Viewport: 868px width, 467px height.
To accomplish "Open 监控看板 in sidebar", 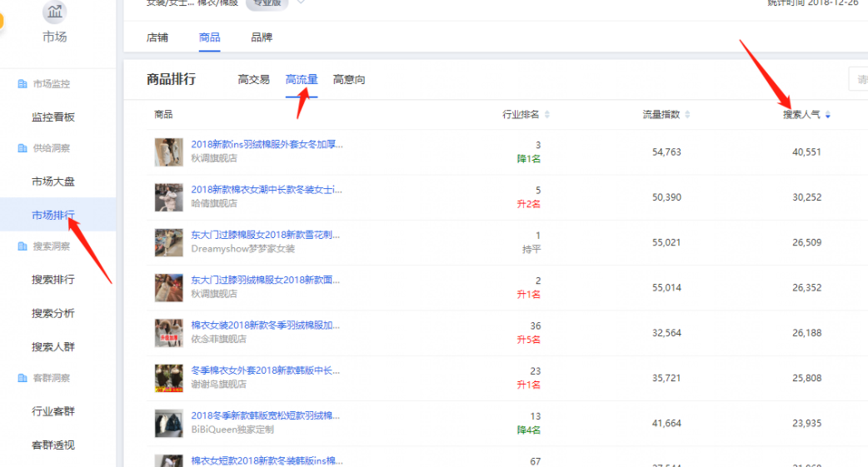I will pos(53,117).
